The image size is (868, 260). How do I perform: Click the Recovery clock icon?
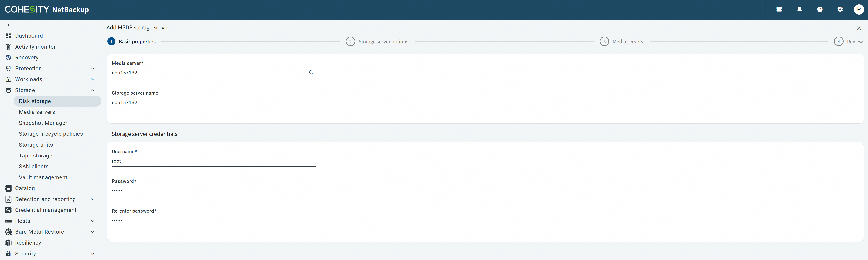[8, 57]
